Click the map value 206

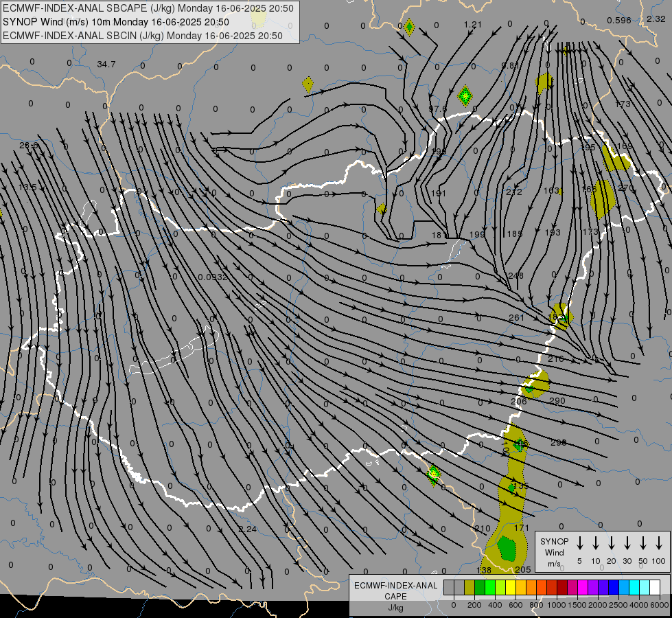[518, 402]
